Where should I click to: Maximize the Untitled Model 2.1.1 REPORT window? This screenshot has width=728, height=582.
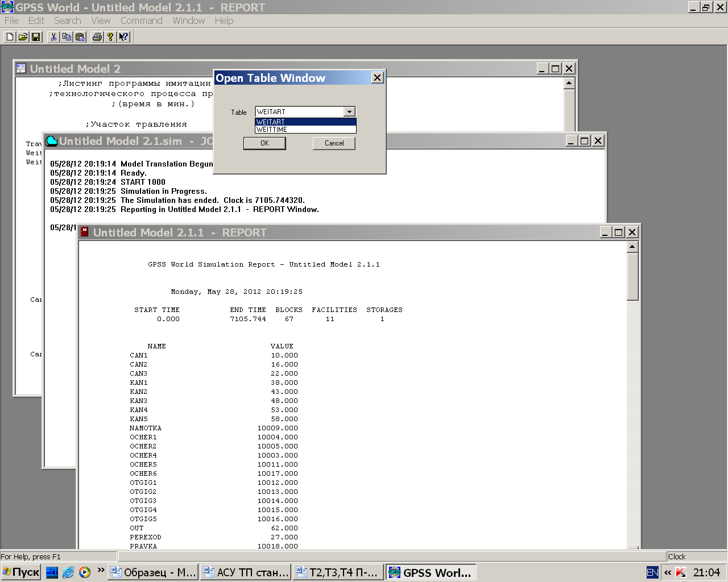click(x=619, y=232)
